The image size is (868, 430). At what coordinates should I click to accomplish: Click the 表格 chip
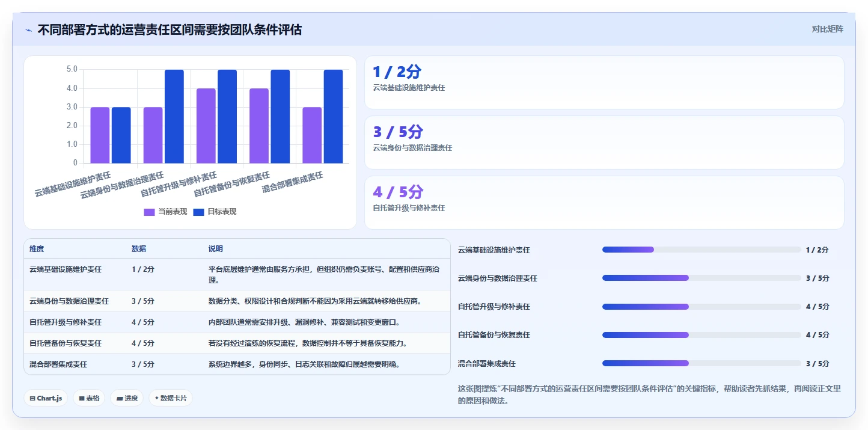(x=89, y=398)
